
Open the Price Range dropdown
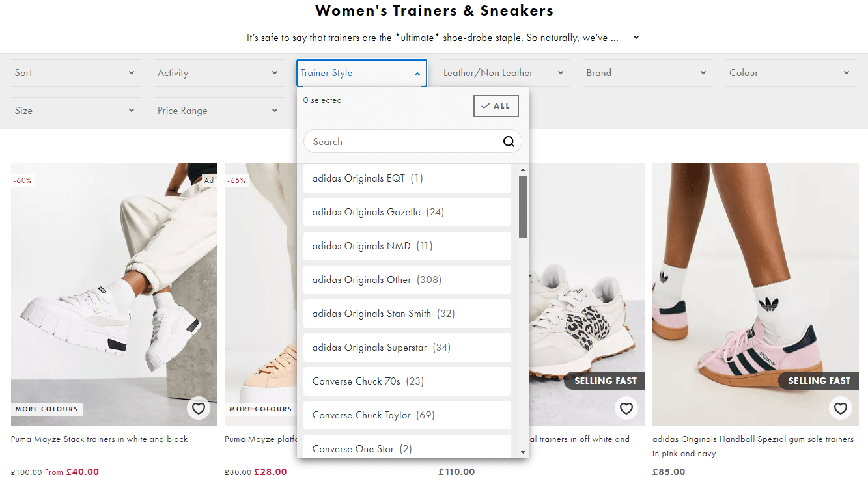click(218, 111)
